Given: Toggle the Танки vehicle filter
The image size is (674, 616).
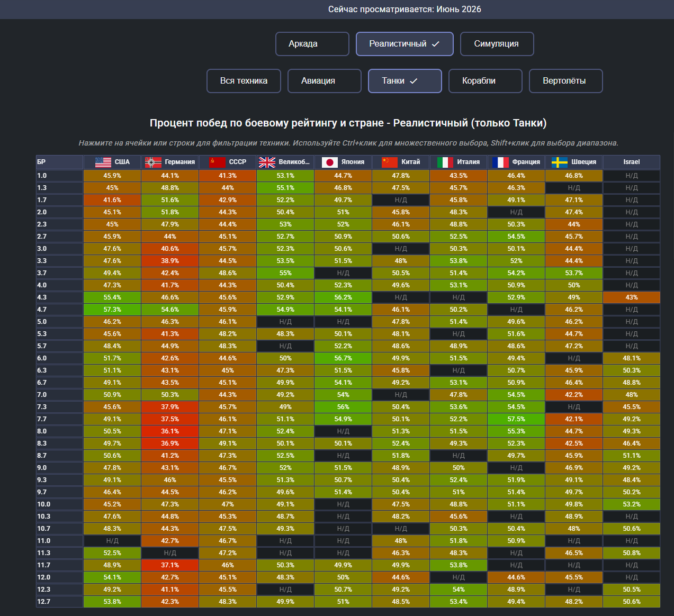Looking at the screenshot, I should point(405,81).
